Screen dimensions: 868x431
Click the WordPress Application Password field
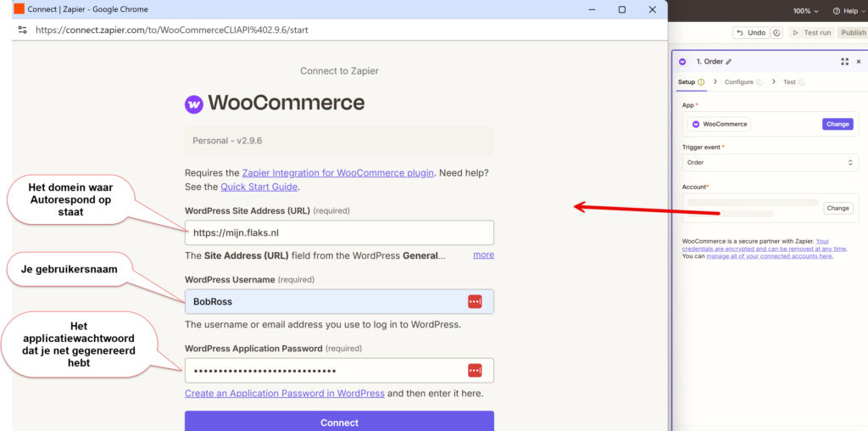[339, 371]
